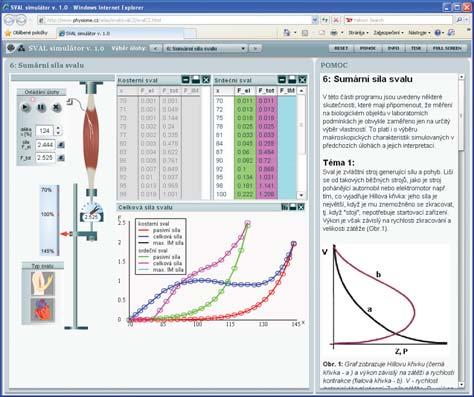474x397 pixels.
Task: Maximize the Srdeční sval table panel
Action: [292, 80]
